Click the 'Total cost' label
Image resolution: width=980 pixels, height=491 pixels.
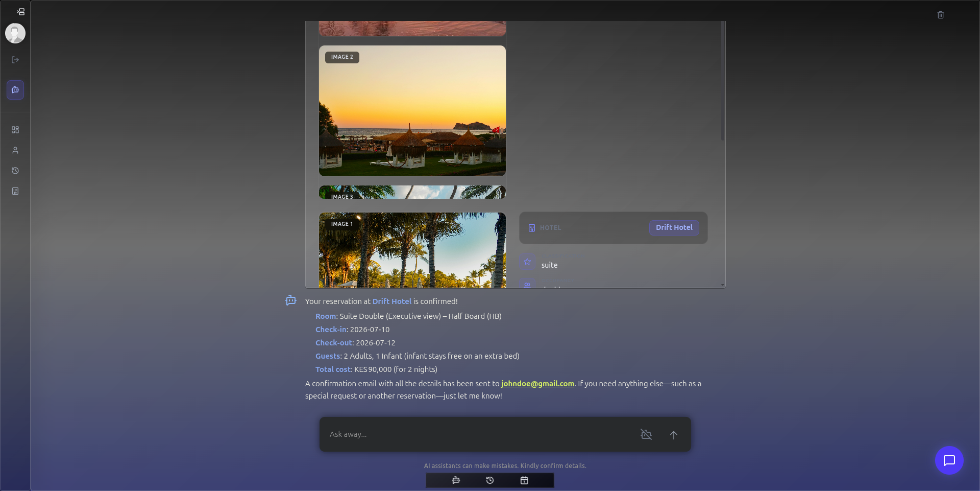pos(333,369)
